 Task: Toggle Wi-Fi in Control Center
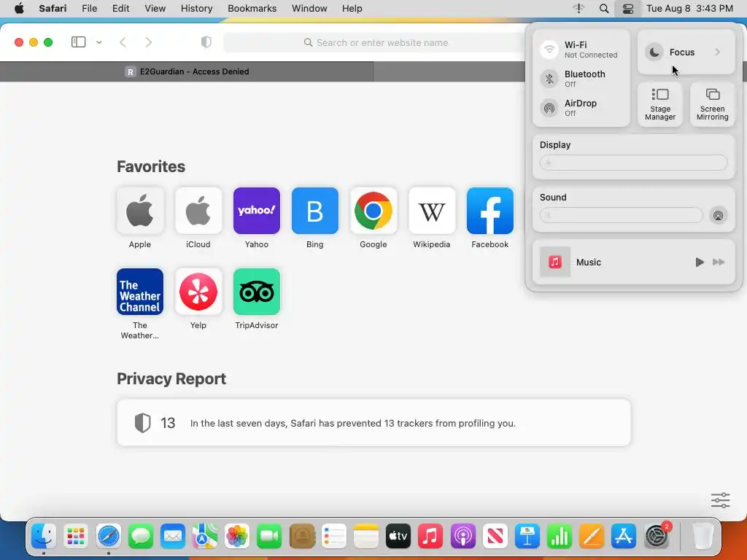click(x=549, y=50)
